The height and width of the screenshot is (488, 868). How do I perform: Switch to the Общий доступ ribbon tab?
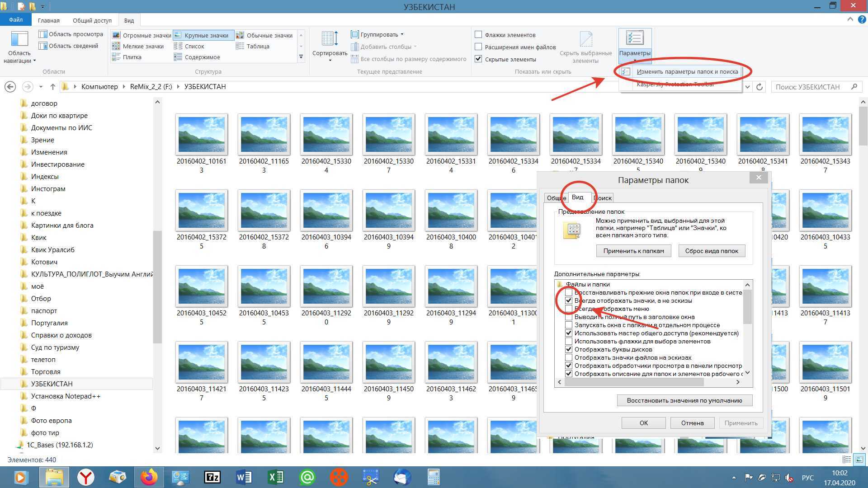click(x=92, y=20)
